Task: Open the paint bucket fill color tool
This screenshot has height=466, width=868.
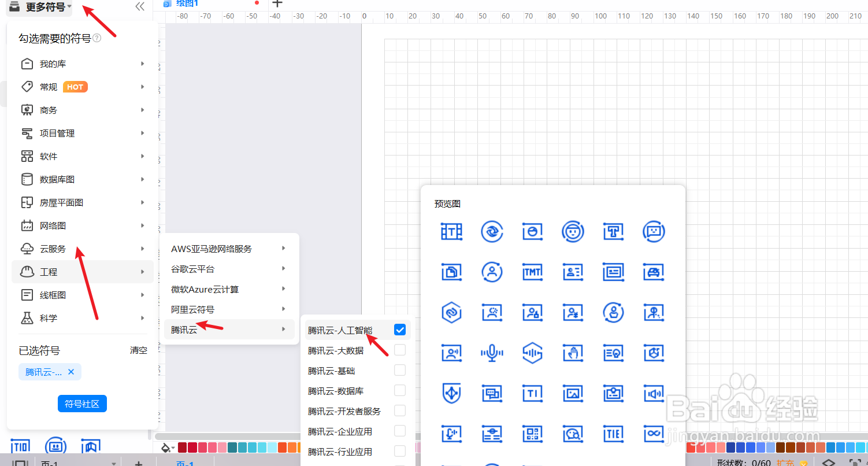Action: [x=166, y=447]
